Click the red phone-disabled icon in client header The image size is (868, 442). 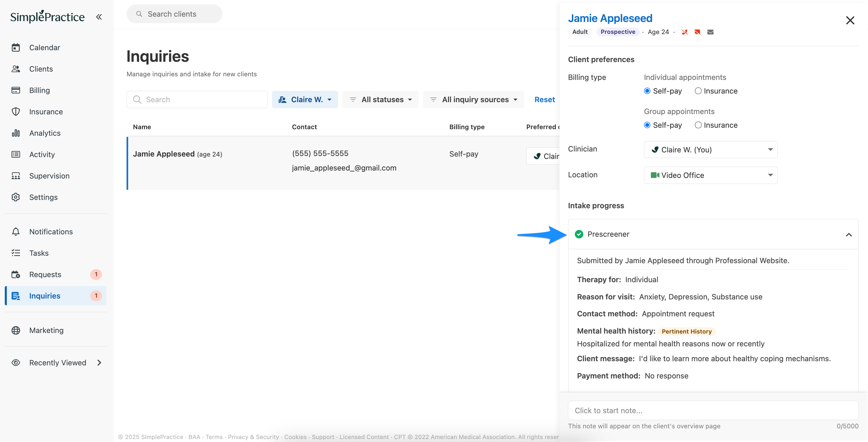[x=684, y=32]
